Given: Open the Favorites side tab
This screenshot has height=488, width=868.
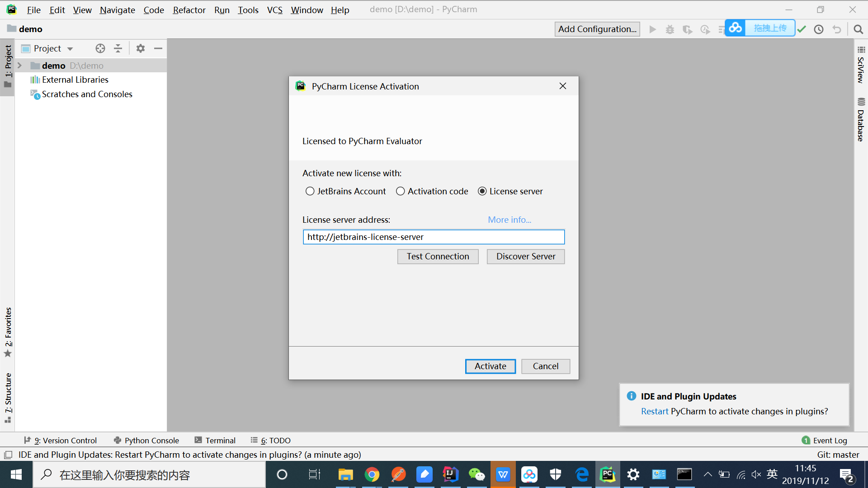Looking at the screenshot, I should (8, 332).
